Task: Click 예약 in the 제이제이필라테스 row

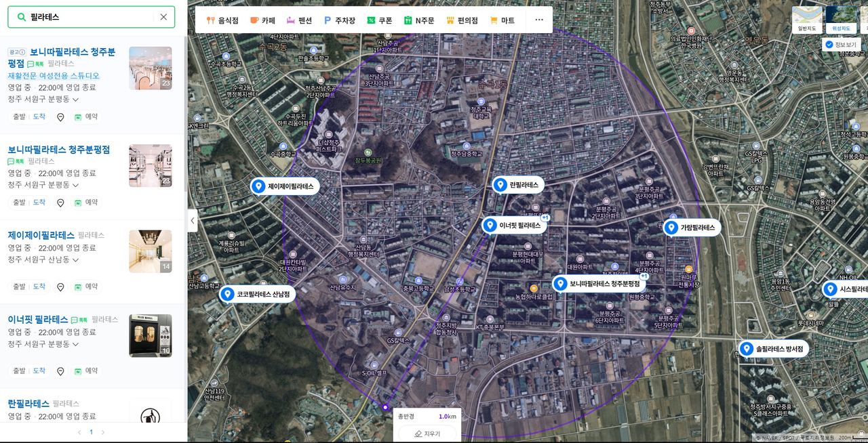Action: pyautogui.click(x=86, y=287)
